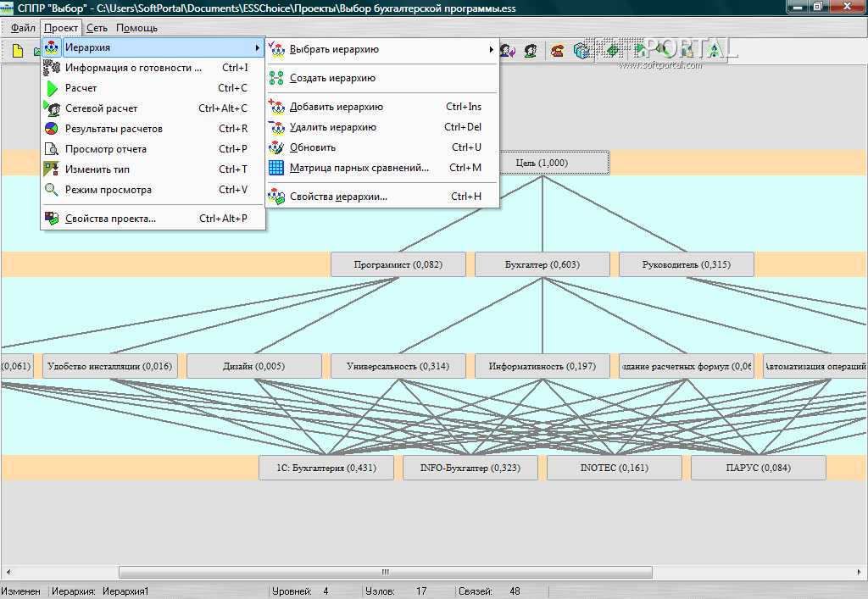Click Обновить in the hierarchy submenu
The image size is (868, 599).
[x=382, y=147]
